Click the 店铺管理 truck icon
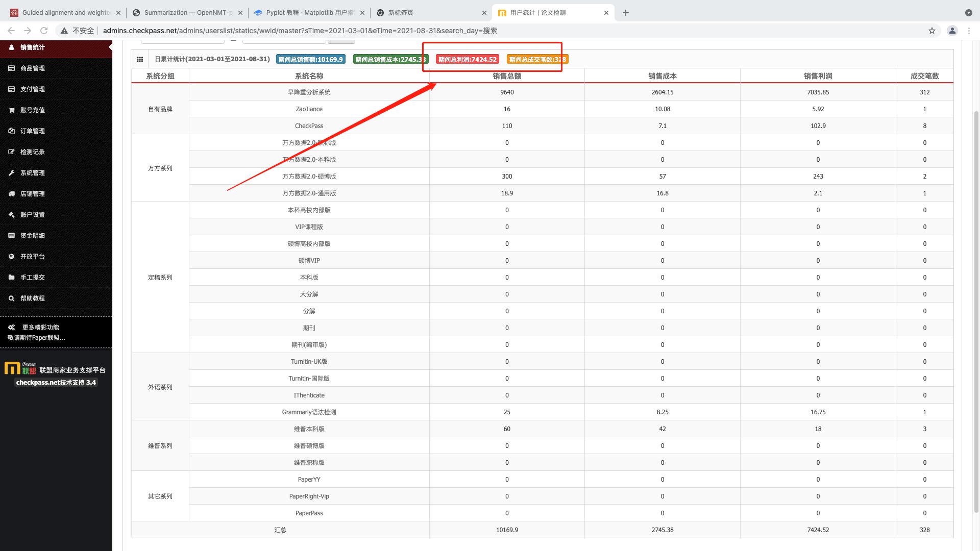Screen dimensions: 980x551 [11, 194]
